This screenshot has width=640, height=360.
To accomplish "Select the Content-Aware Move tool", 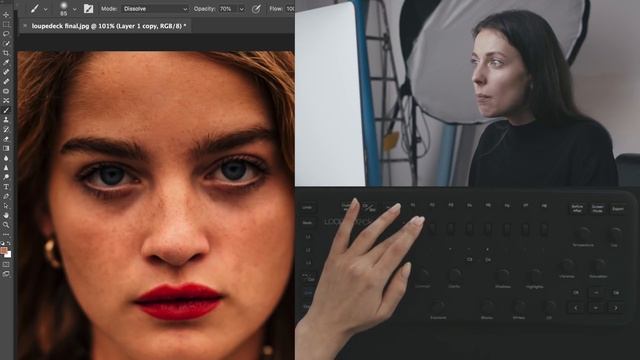I will [6, 100].
